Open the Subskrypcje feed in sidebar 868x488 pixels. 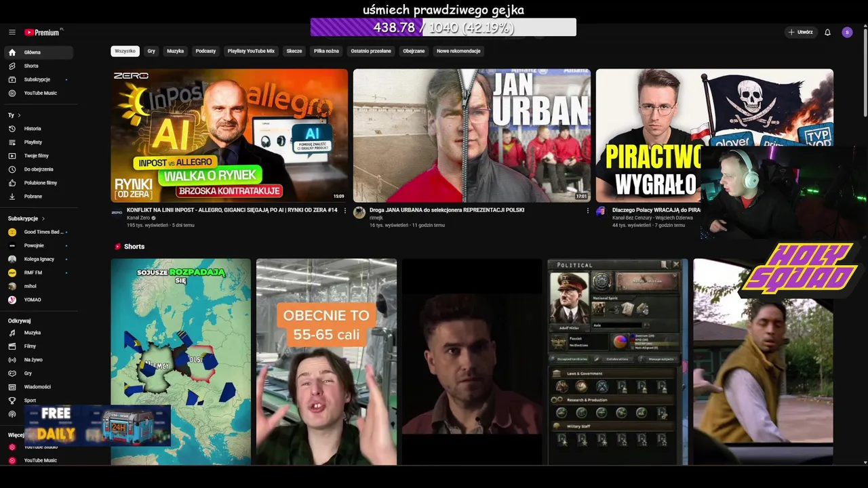click(x=39, y=79)
